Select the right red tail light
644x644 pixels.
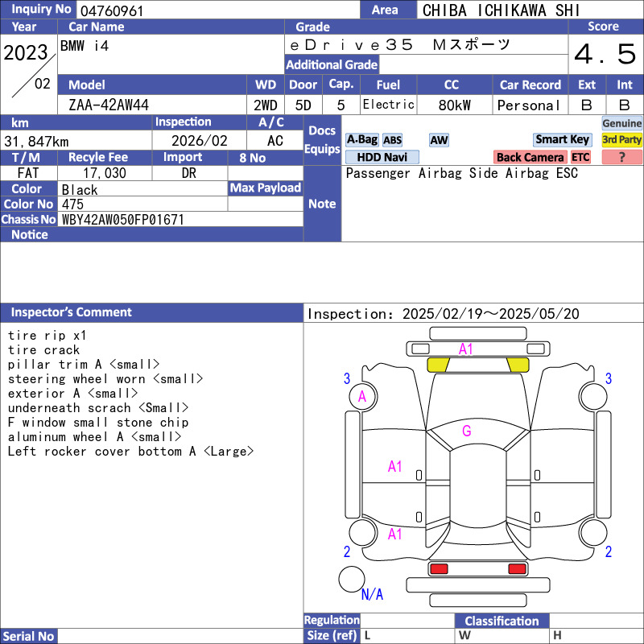517,569
